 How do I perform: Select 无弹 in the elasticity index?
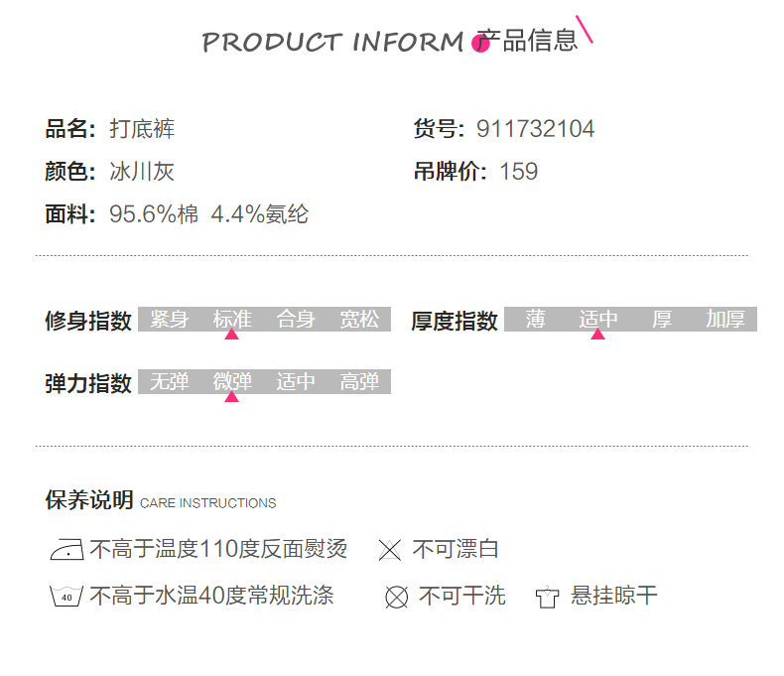[x=169, y=382]
